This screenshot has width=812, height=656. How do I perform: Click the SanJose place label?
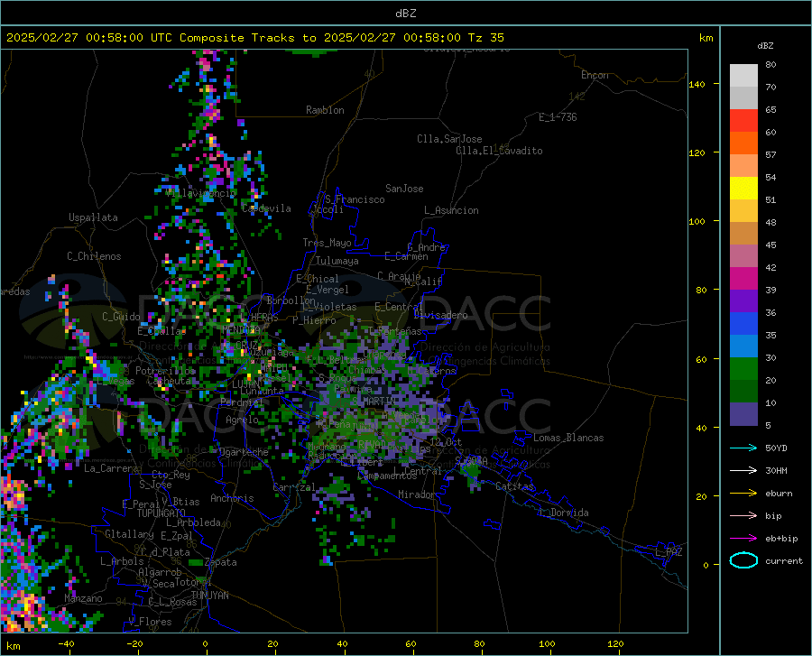[x=404, y=189]
